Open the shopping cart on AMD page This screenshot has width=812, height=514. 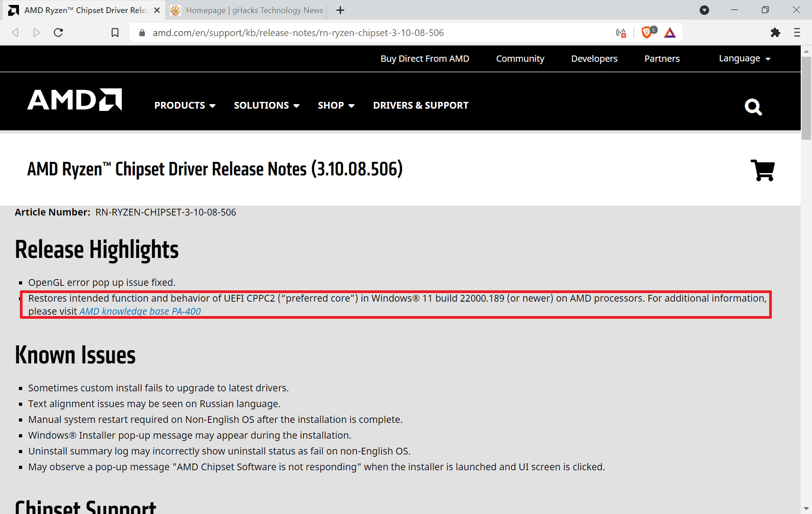coord(763,170)
